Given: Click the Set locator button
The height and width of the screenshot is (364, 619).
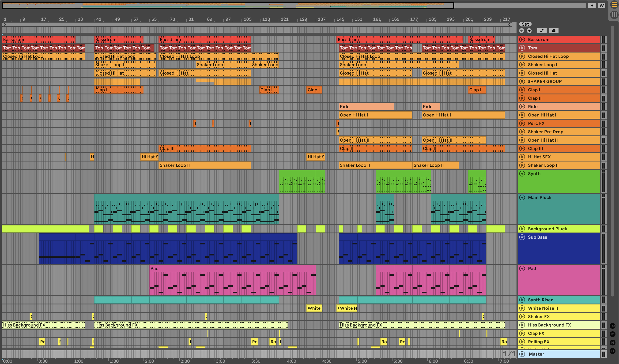Looking at the screenshot, I should (x=525, y=24).
